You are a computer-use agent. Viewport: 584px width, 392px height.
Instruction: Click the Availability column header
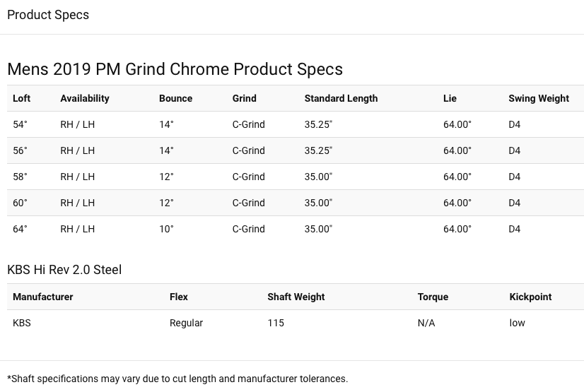[85, 98]
